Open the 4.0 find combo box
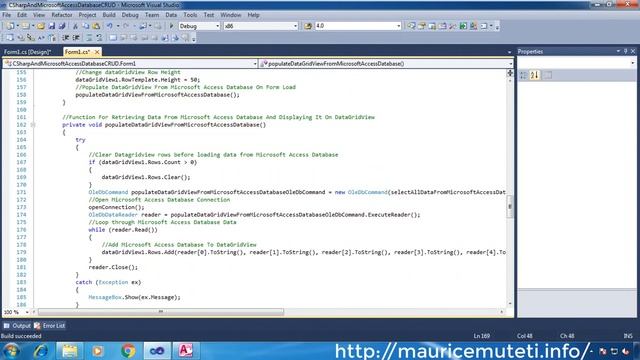The image size is (640, 360). [399, 26]
